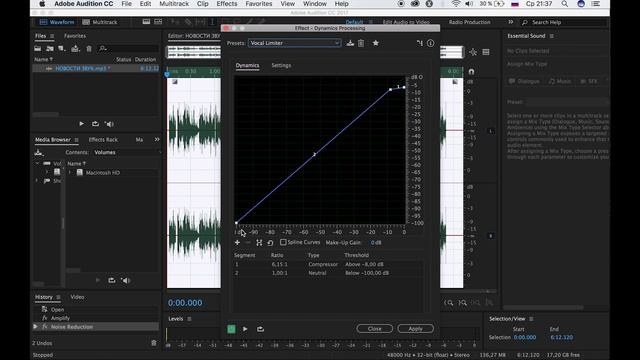
Task: Select the Radio Production workspace
Action: (469, 22)
